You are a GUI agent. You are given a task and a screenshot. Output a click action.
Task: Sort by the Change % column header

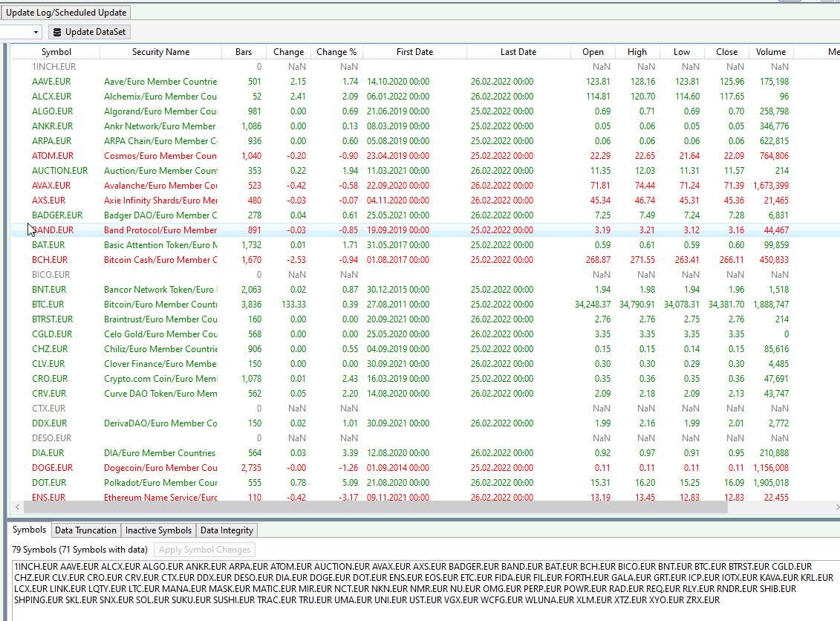pos(336,52)
